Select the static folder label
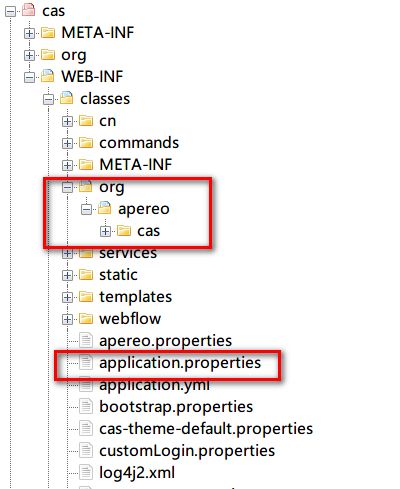This screenshot has height=489, width=400. click(118, 275)
